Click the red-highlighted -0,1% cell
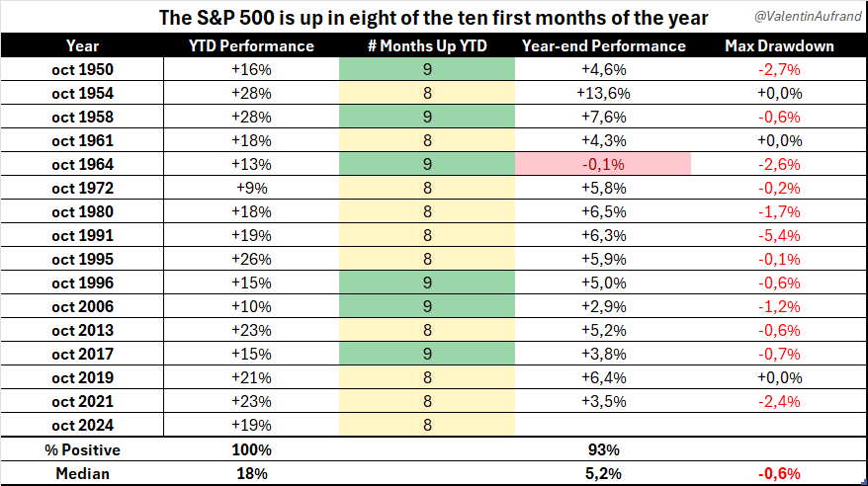This screenshot has width=868, height=486. (603, 164)
